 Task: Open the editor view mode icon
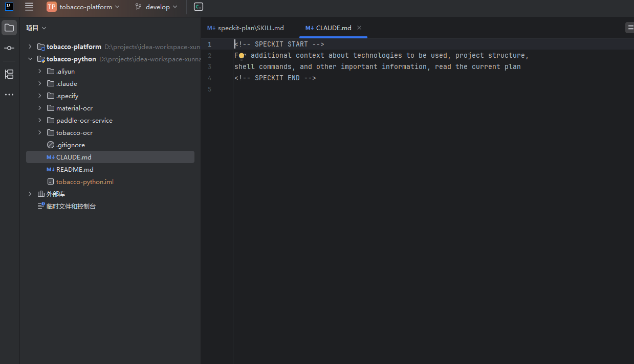pos(630,28)
